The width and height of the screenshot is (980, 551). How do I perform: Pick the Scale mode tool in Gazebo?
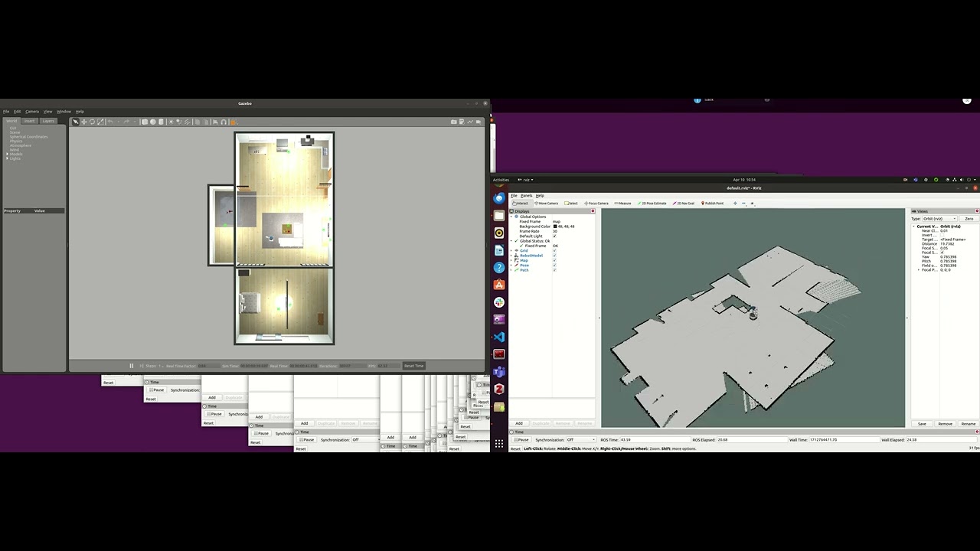pyautogui.click(x=100, y=122)
